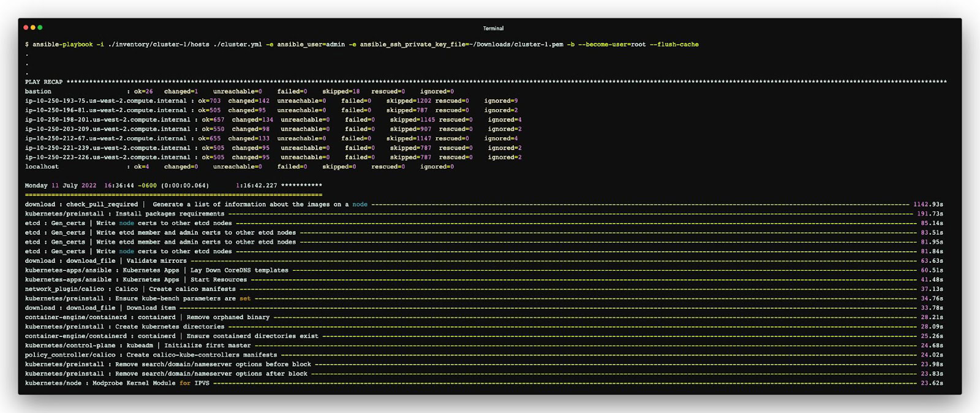Click the Start Resources task line
Image resolution: width=980 pixels, height=413 pixels.
[484, 279]
